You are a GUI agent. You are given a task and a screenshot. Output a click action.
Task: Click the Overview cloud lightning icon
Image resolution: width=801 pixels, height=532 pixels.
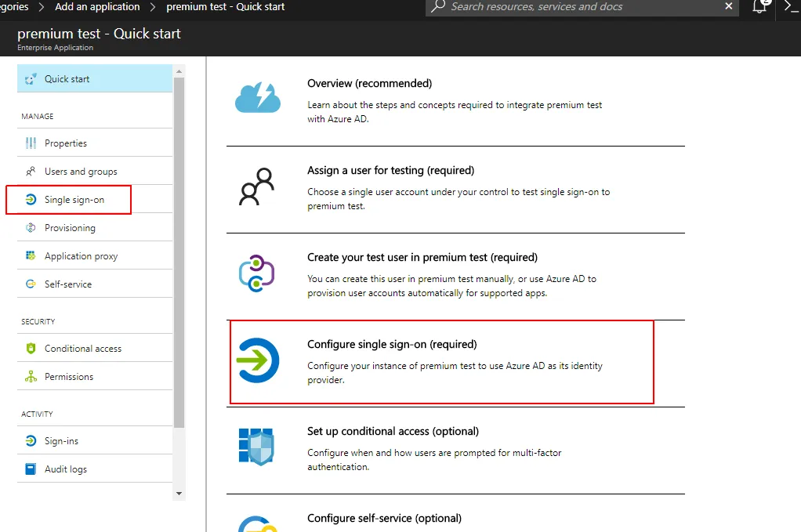coord(257,97)
